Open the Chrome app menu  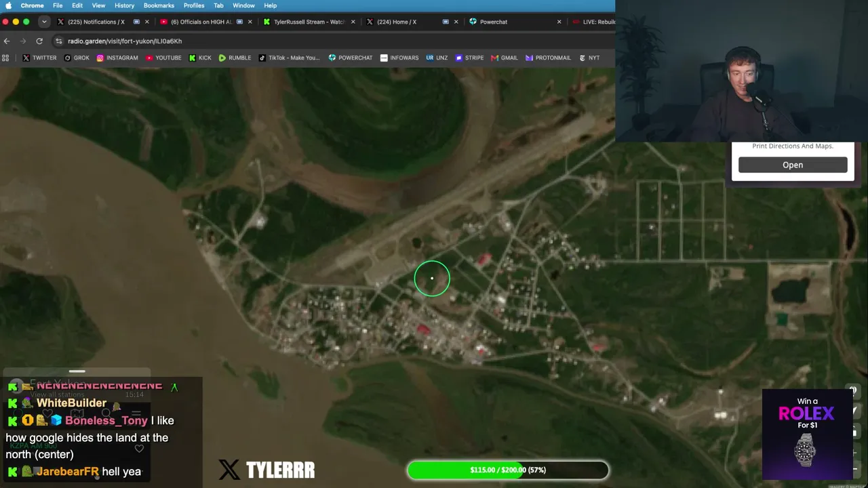coord(33,5)
